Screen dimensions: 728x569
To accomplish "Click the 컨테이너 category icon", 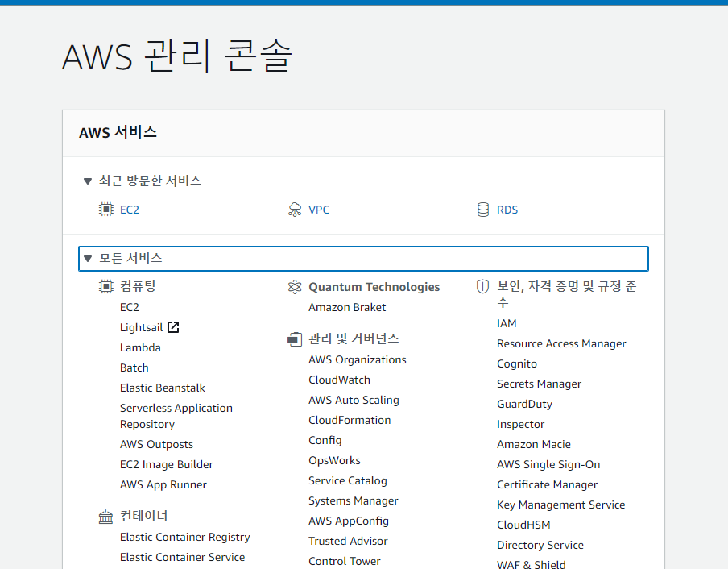I will point(105,517).
